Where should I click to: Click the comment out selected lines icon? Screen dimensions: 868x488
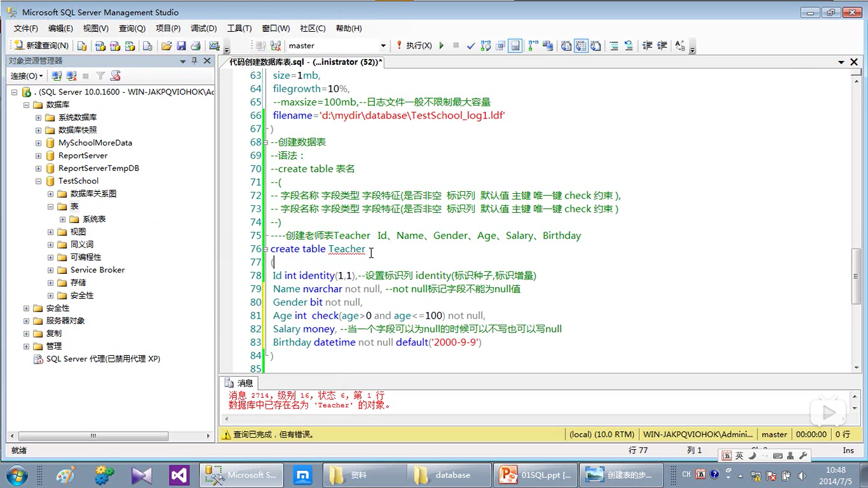(x=614, y=46)
